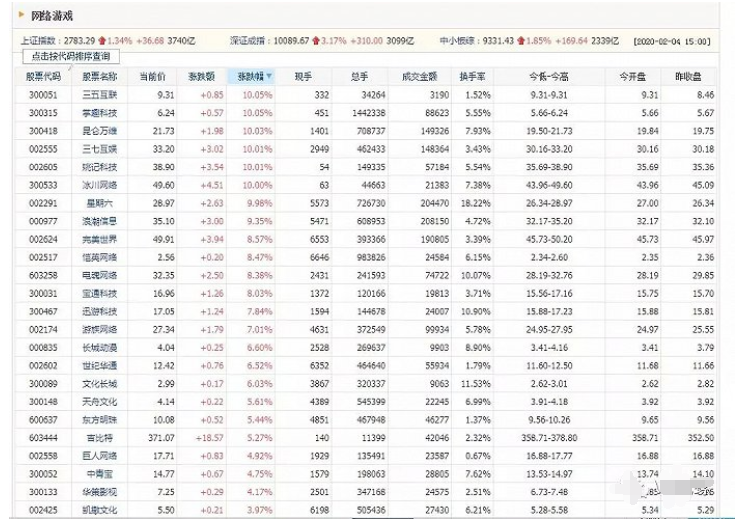The width and height of the screenshot is (746, 525).
Task: Open stock name 星期六
Action: (99, 203)
